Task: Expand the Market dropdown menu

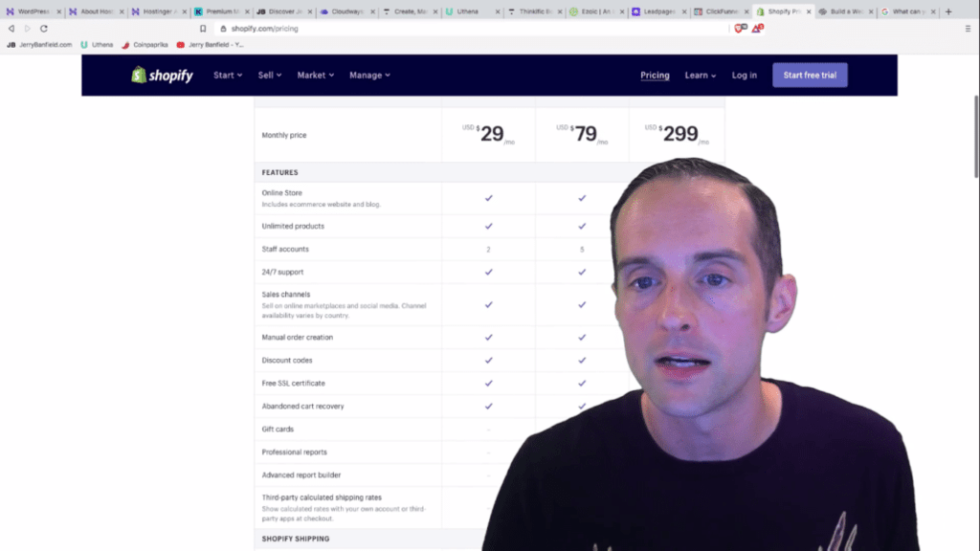Action: pos(316,75)
